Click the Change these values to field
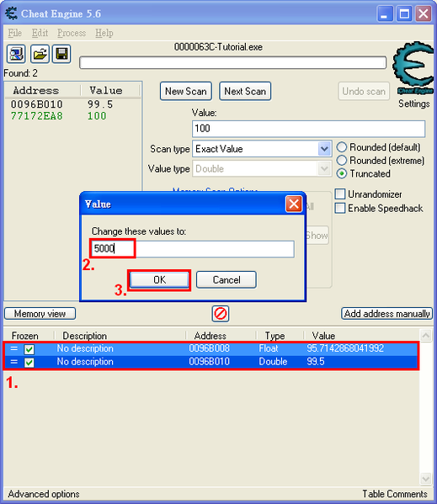The image size is (437, 504). click(192, 249)
